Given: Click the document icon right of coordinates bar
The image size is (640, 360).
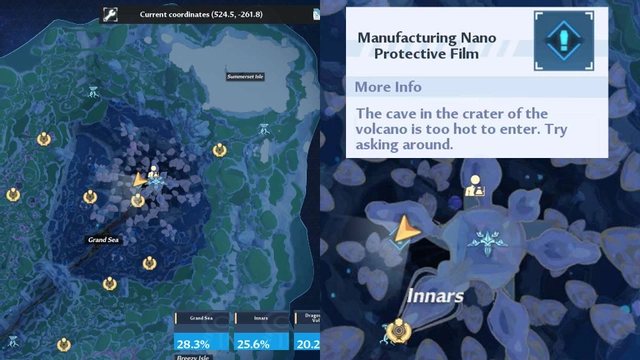Looking at the screenshot, I should point(316,14).
